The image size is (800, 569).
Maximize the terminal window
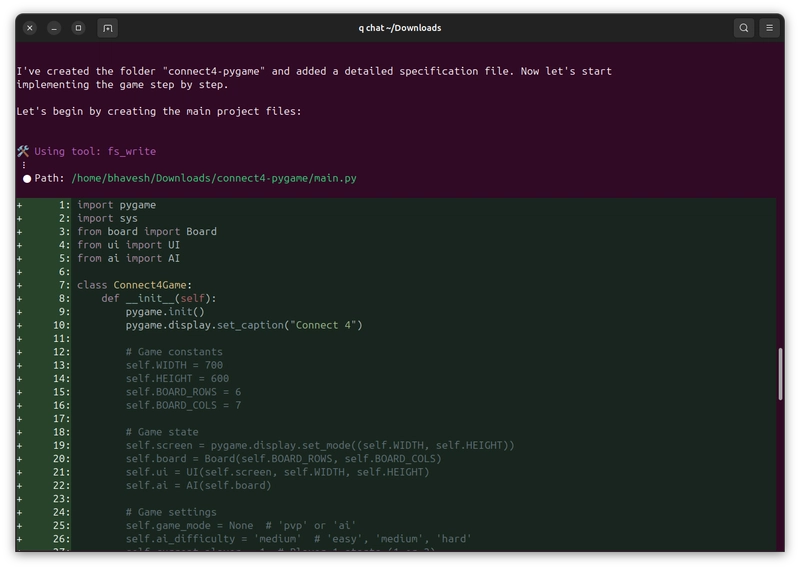point(78,28)
